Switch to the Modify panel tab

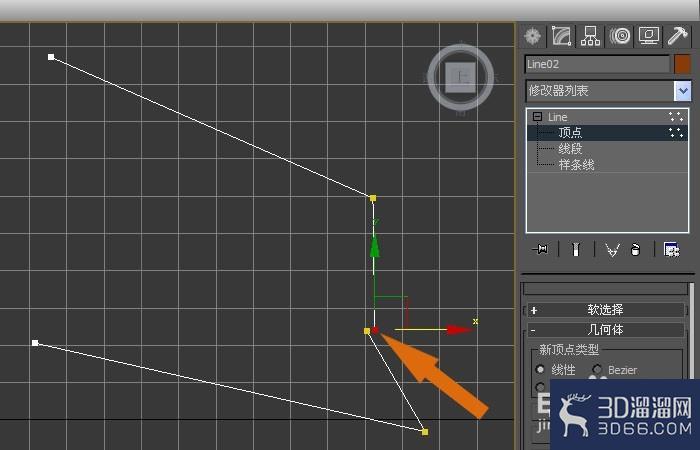(562, 36)
